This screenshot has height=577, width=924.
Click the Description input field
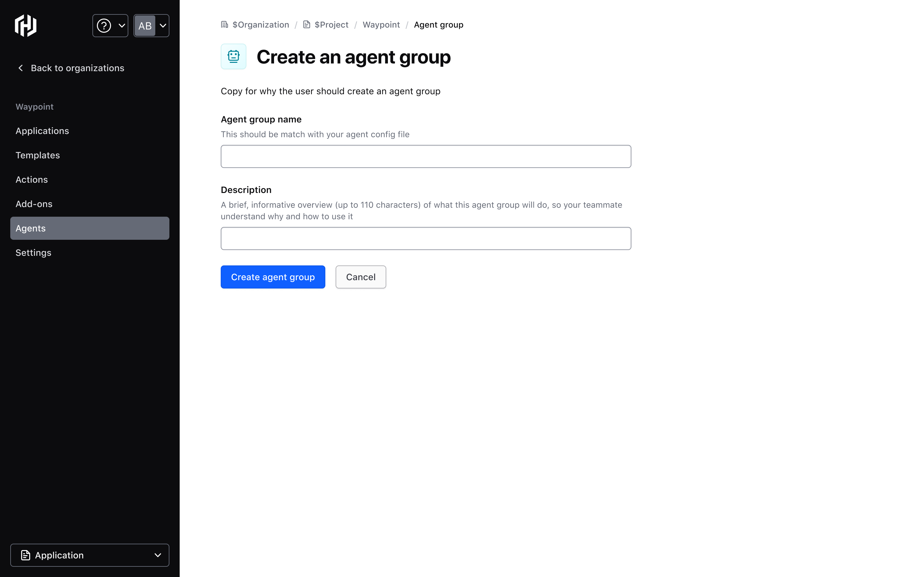coord(426,238)
